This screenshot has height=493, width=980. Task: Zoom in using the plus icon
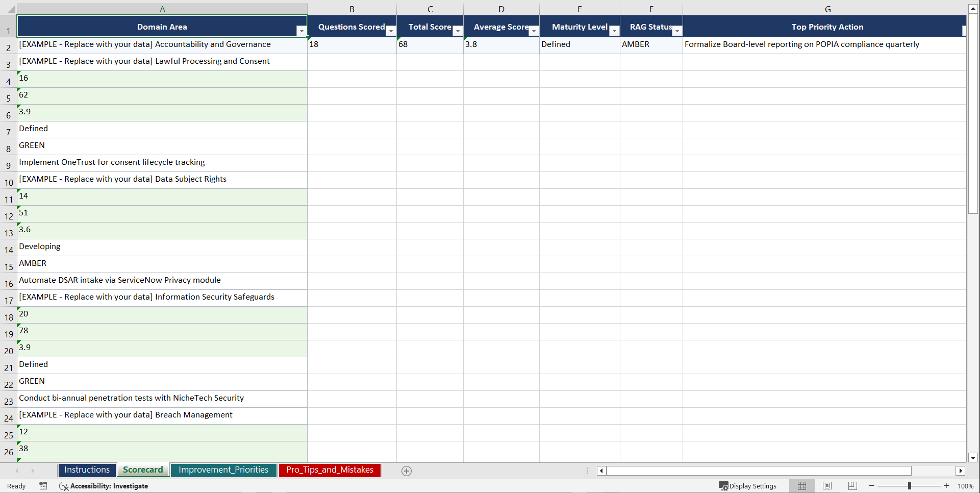tap(947, 486)
